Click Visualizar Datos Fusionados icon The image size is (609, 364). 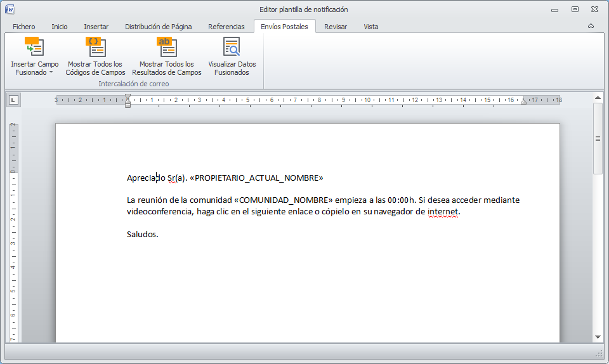232,47
